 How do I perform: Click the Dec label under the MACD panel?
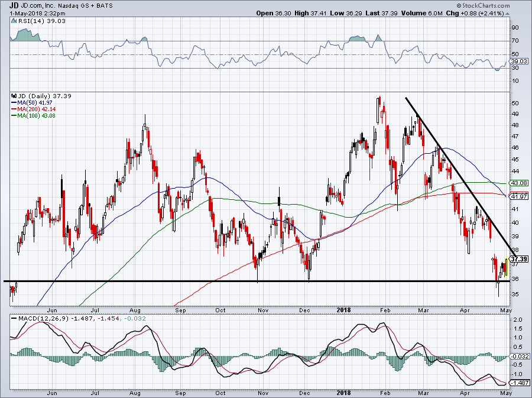304,393
